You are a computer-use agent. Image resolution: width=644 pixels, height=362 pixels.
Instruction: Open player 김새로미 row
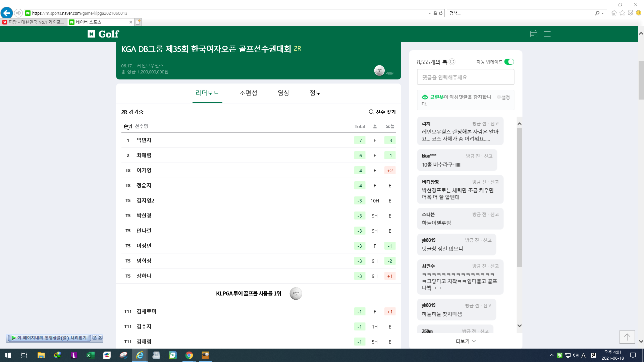click(x=258, y=311)
